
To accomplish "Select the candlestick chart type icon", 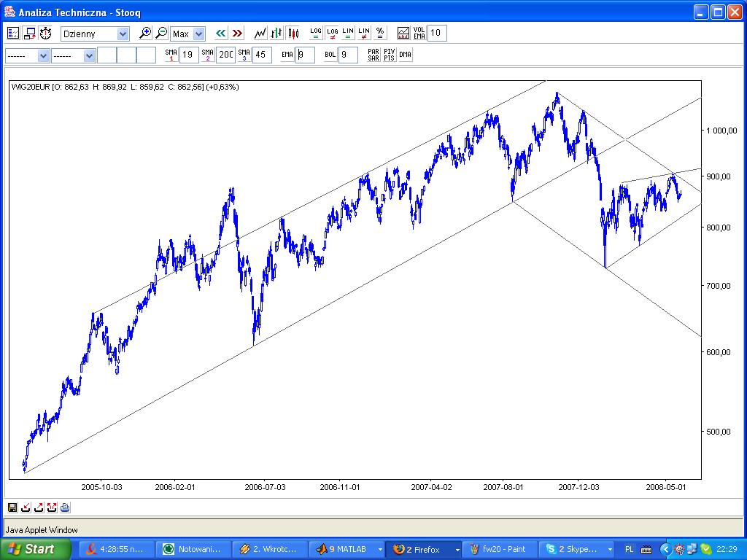I will (x=293, y=34).
